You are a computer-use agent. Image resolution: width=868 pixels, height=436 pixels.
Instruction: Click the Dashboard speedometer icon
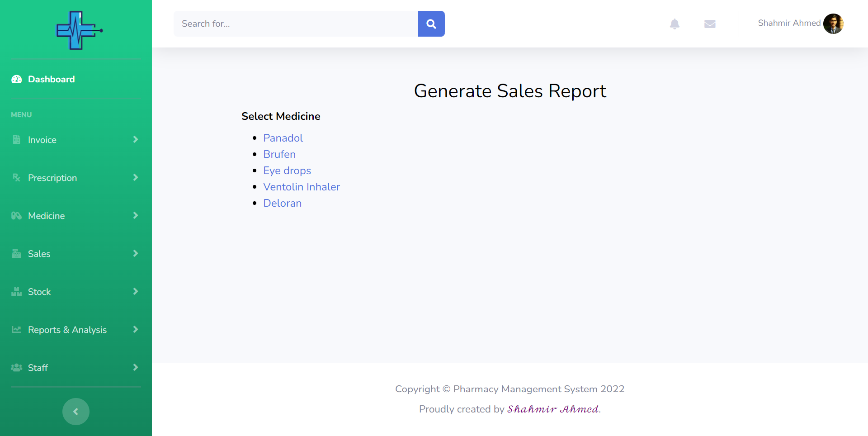17,79
